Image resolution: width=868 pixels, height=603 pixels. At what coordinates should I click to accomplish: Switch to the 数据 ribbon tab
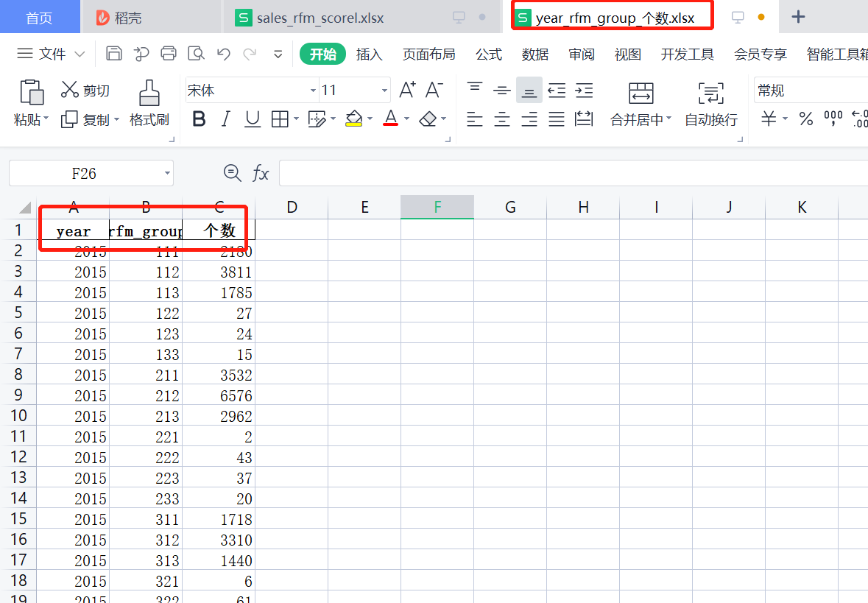pyautogui.click(x=534, y=54)
